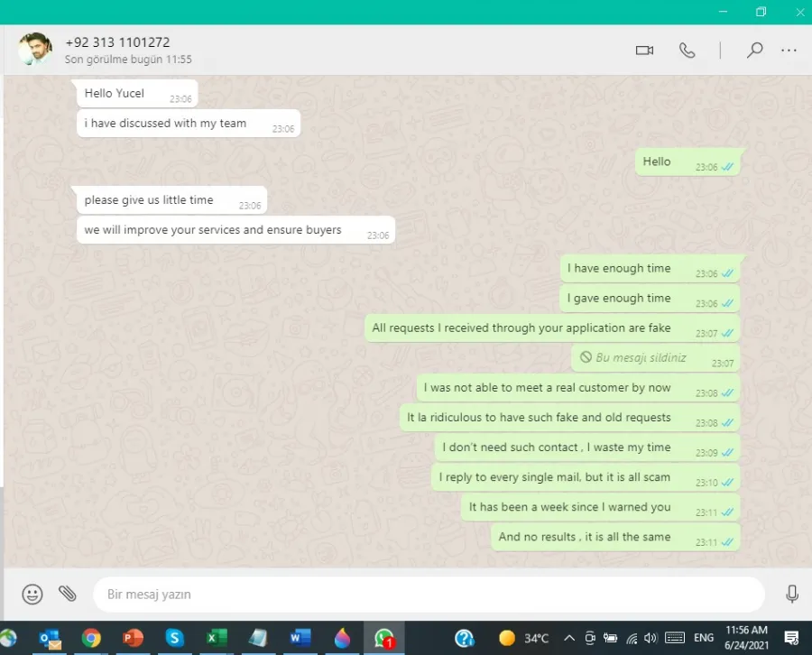Expand the hidden system tray icons
This screenshot has height=655, width=812.
[x=568, y=639]
